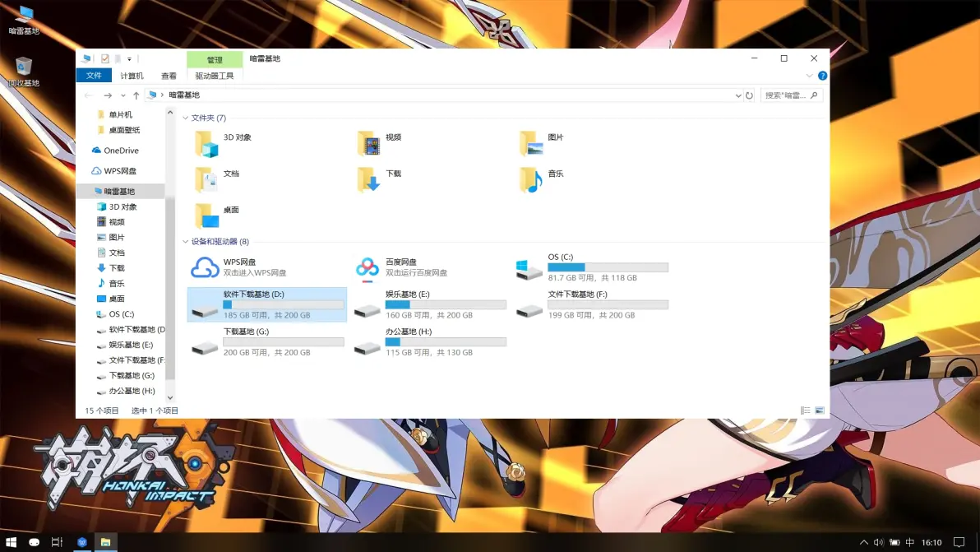Open the 下载 folder icon

click(x=369, y=180)
